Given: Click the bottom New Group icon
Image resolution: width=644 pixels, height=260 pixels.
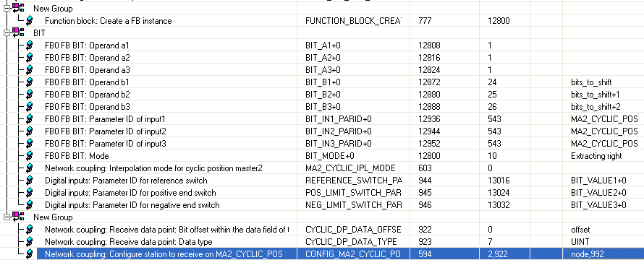Looking at the screenshot, I should tap(18, 217).
